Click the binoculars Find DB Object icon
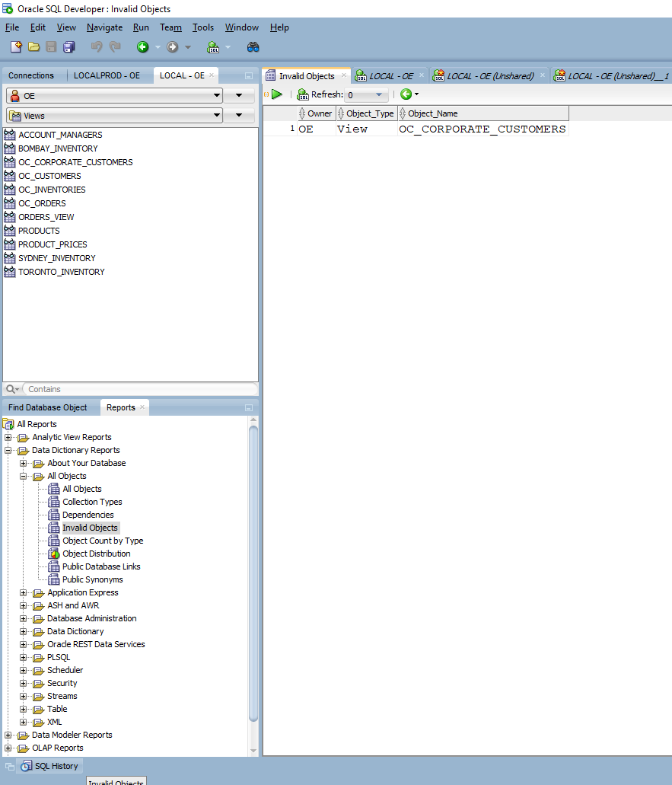 [x=253, y=47]
